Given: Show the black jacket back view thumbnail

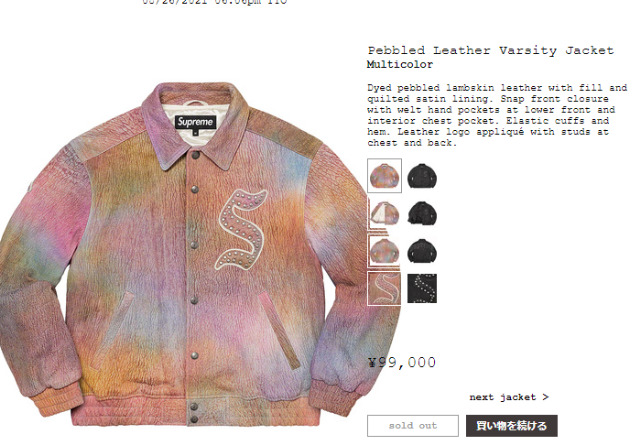Looking at the screenshot, I should click(x=422, y=251).
